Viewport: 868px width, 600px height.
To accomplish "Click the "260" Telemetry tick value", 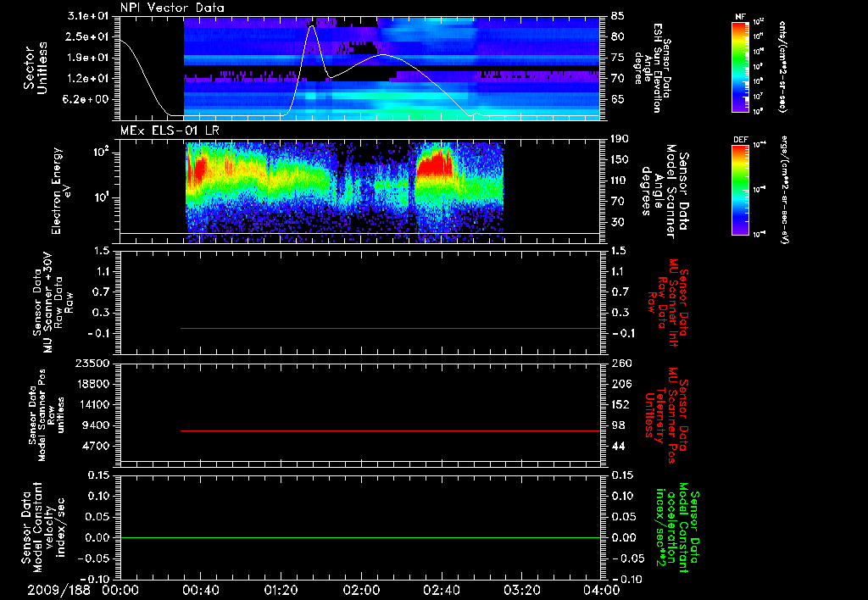I will [x=621, y=363].
